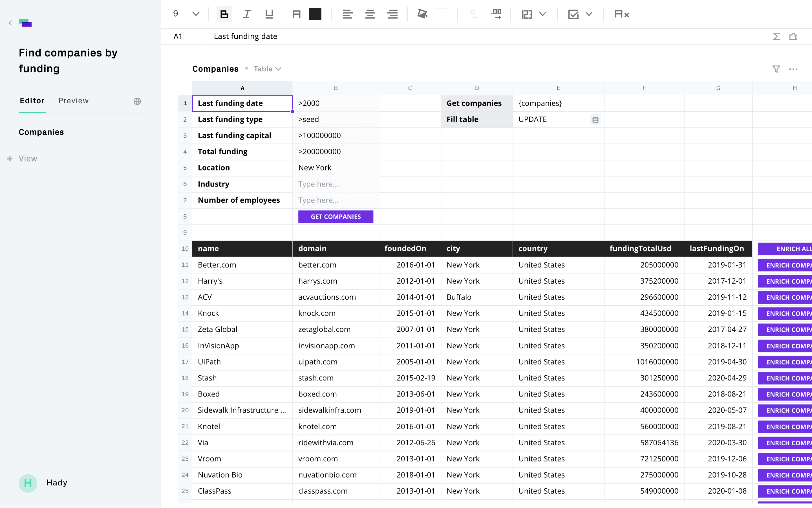Open the three-dot more options menu
The width and height of the screenshot is (812, 508).
(794, 69)
